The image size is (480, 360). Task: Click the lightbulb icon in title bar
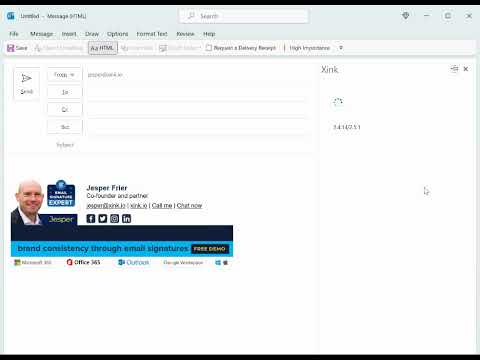point(406,16)
